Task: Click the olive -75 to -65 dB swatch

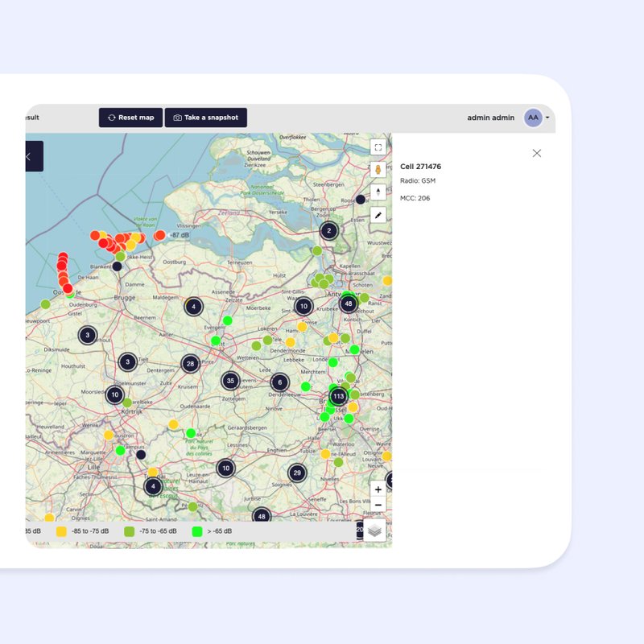Action: (129, 531)
